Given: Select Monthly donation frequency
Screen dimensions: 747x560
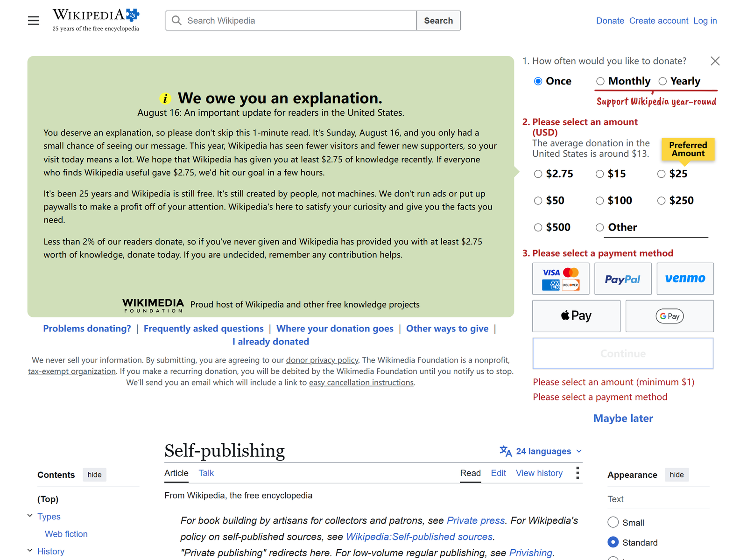Looking at the screenshot, I should pyautogui.click(x=600, y=81).
